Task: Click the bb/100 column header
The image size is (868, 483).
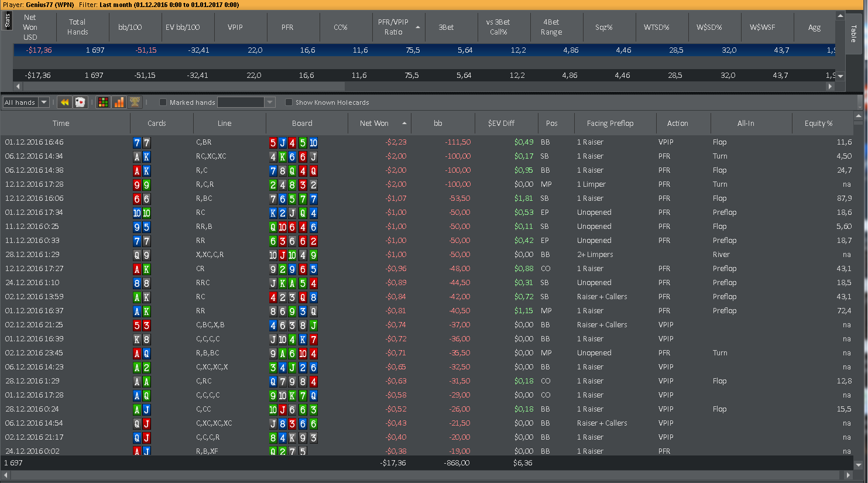Action: point(130,27)
